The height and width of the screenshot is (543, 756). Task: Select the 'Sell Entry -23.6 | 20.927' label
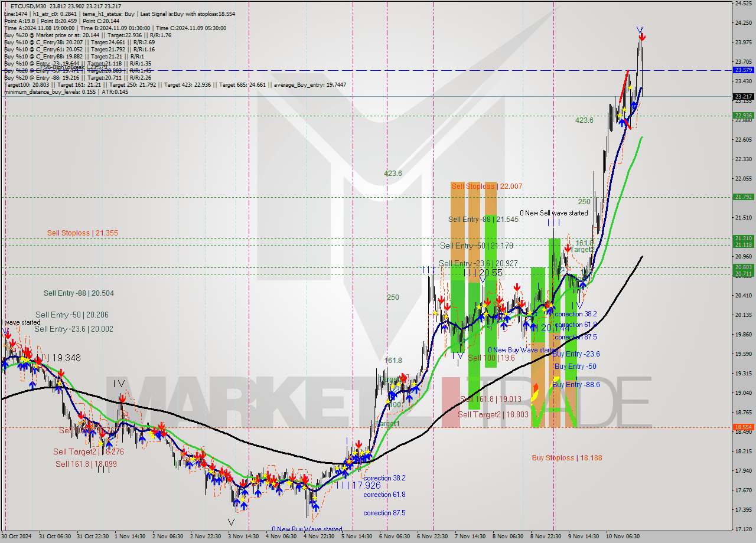pyautogui.click(x=478, y=263)
